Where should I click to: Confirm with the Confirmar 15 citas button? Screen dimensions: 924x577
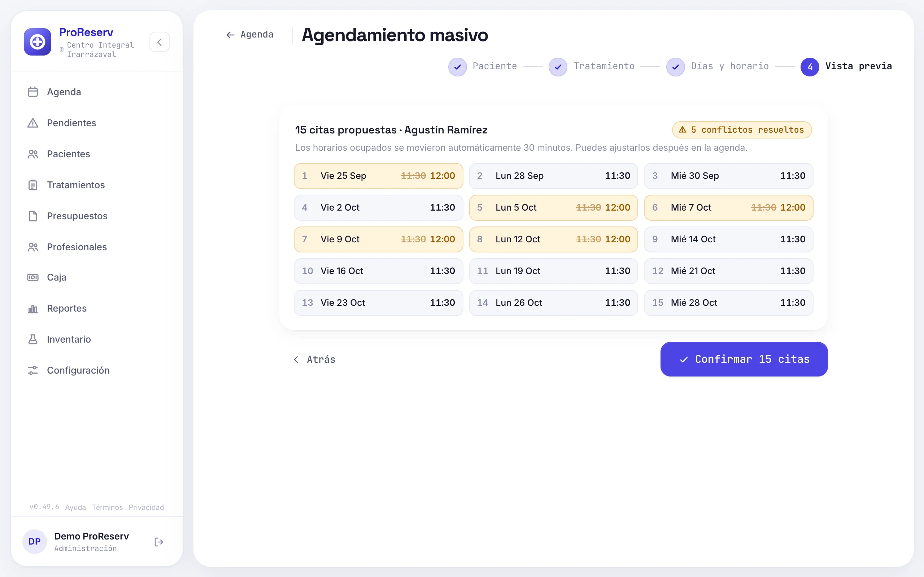click(x=744, y=359)
